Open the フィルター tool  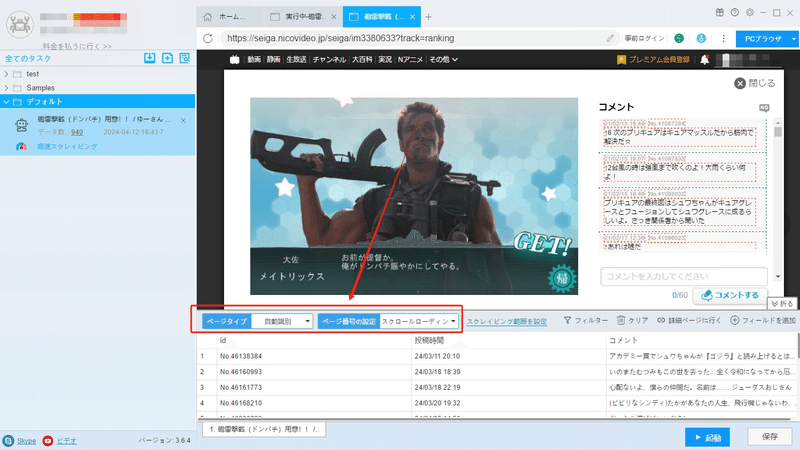586,320
